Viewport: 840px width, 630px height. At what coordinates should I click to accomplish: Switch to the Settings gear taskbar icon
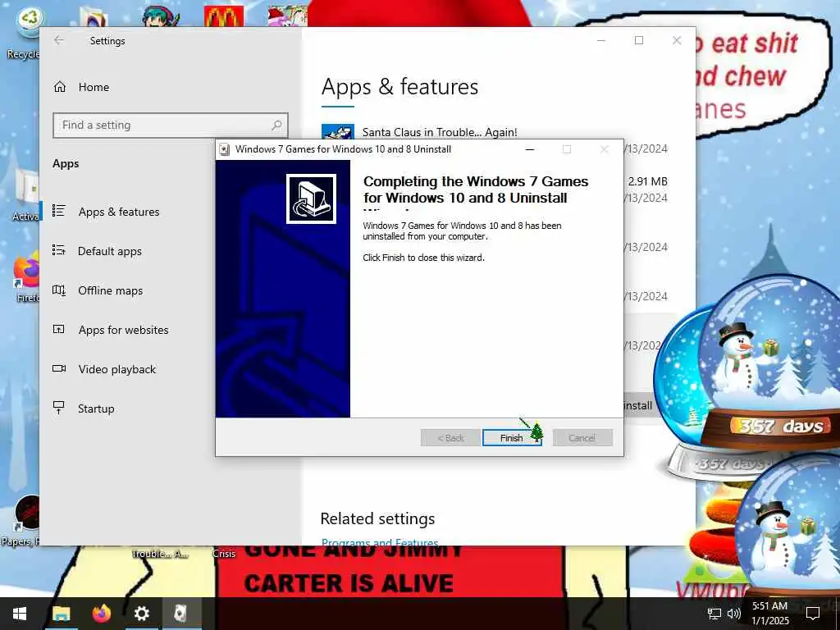pos(141,614)
